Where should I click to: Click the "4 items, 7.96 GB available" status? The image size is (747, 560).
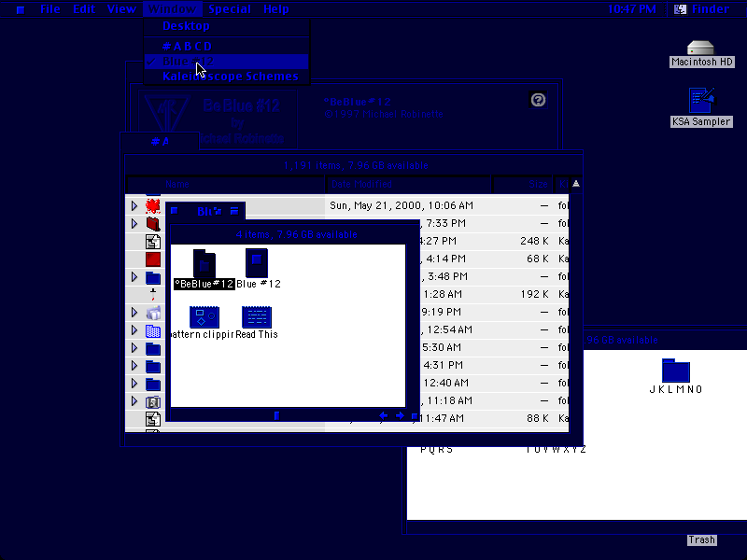click(x=296, y=235)
